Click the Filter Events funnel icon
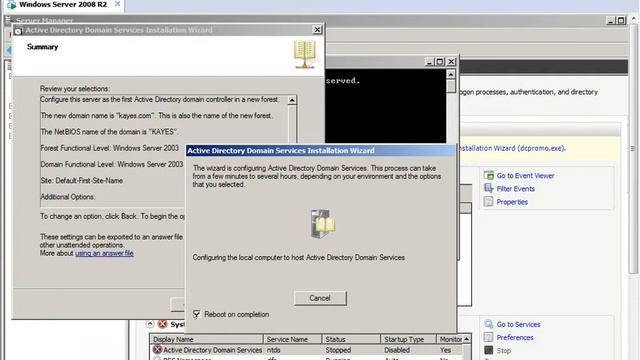640x360 pixels. [489, 188]
